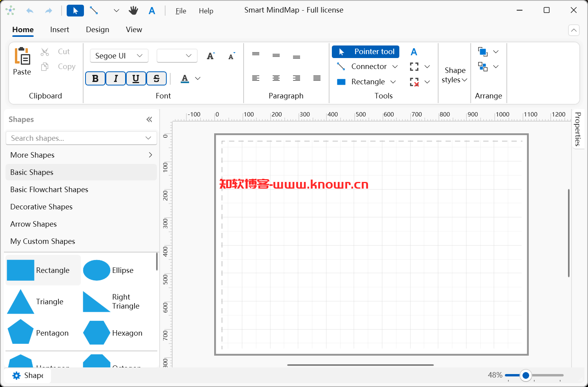Expand the Connector type dropdown arrow

pyautogui.click(x=395, y=67)
